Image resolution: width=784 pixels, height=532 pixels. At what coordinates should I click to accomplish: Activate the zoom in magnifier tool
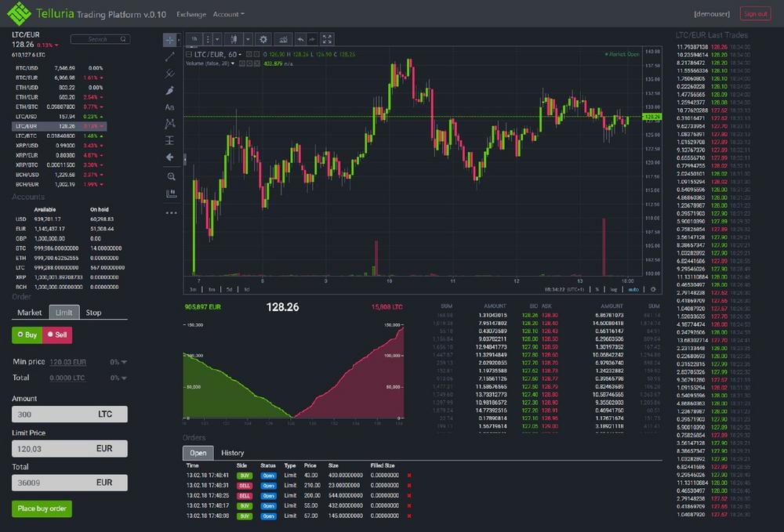pos(170,176)
